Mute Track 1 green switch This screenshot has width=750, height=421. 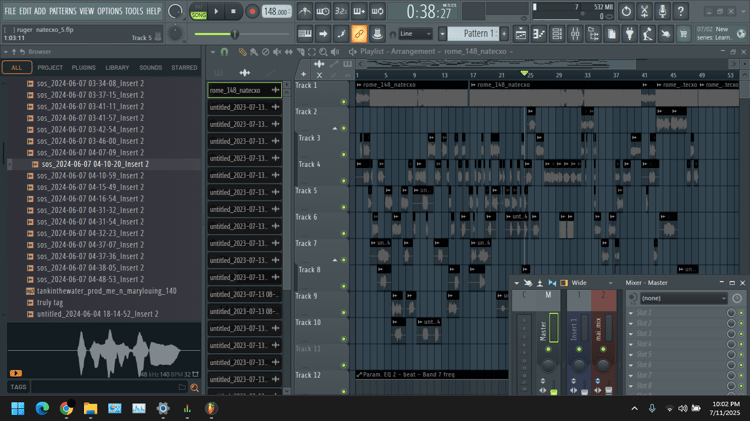pyautogui.click(x=343, y=102)
